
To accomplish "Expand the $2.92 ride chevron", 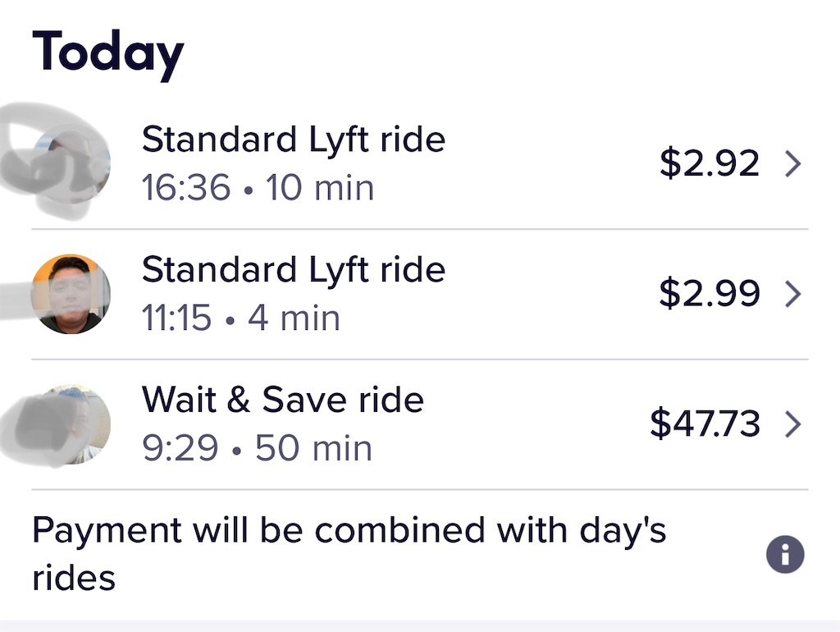I will [x=793, y=163].
